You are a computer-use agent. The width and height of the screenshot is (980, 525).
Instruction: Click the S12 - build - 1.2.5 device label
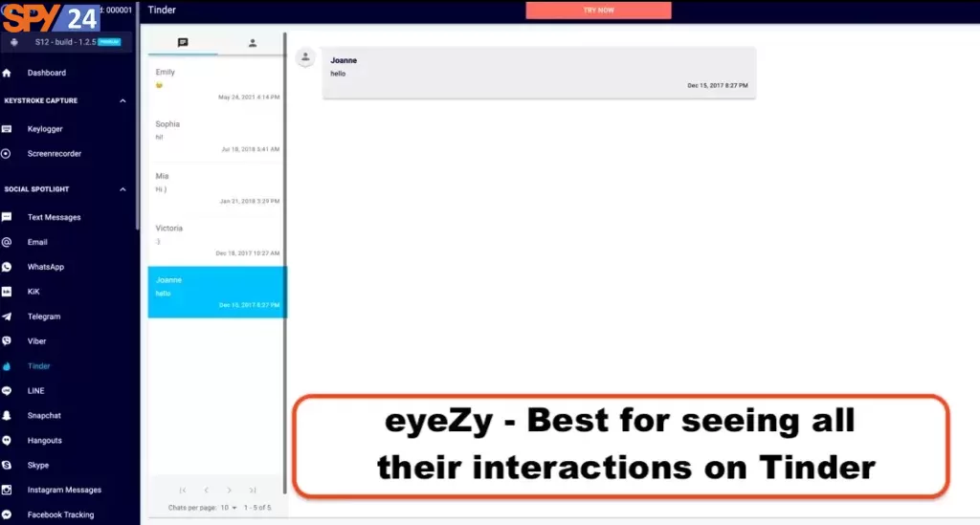click(x=66, y=42)
